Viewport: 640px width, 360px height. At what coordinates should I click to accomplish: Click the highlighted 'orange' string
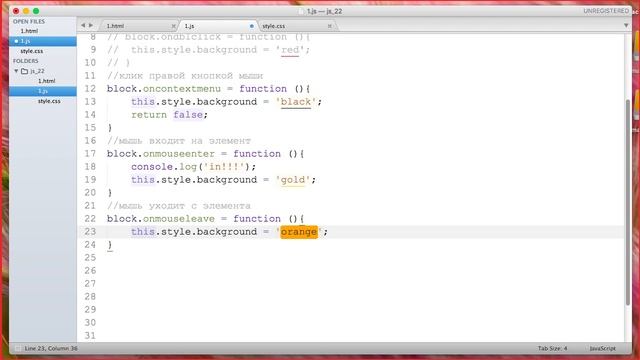point(299,232)
